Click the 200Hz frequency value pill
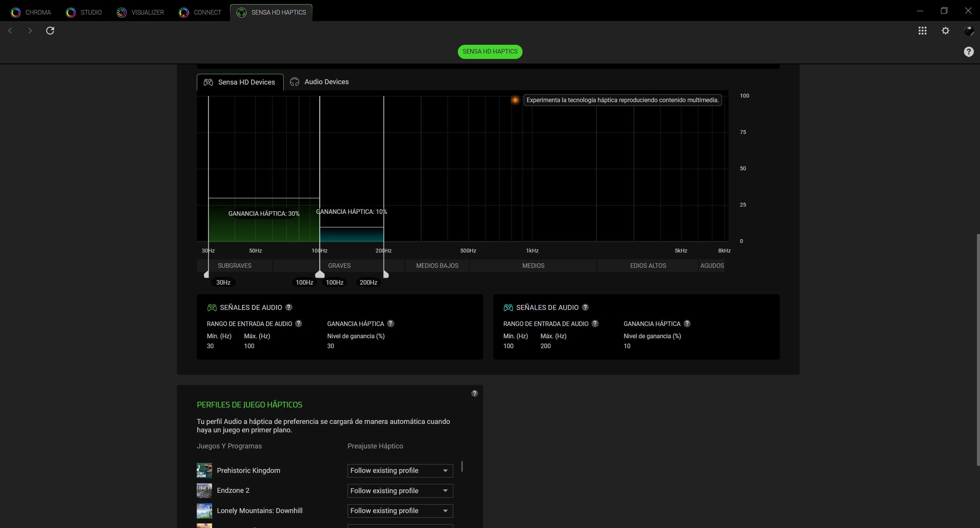 (x=369, y=282)
